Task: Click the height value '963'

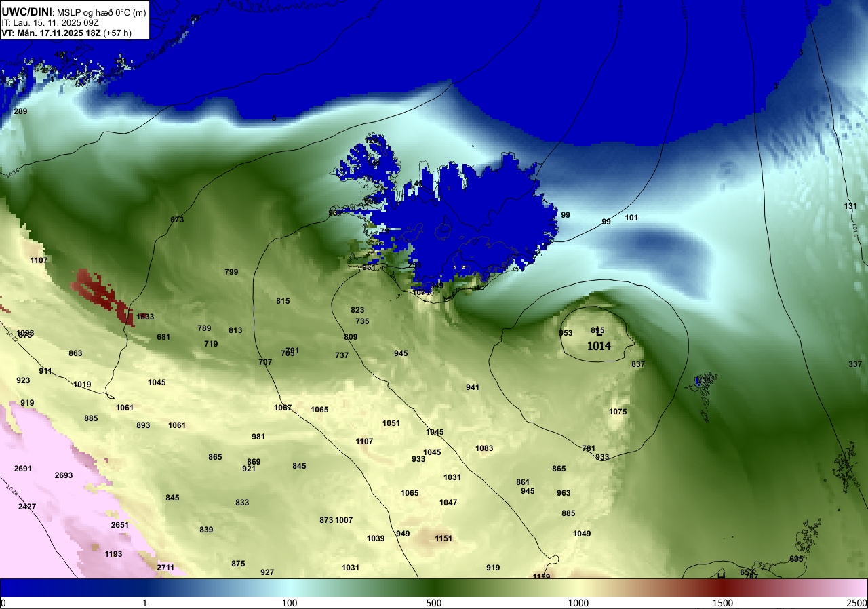Action: click(x=564, y=493)
